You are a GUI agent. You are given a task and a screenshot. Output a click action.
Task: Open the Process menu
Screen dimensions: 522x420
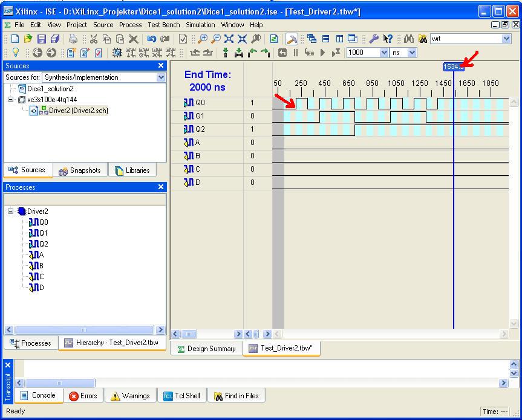[130, 25]
